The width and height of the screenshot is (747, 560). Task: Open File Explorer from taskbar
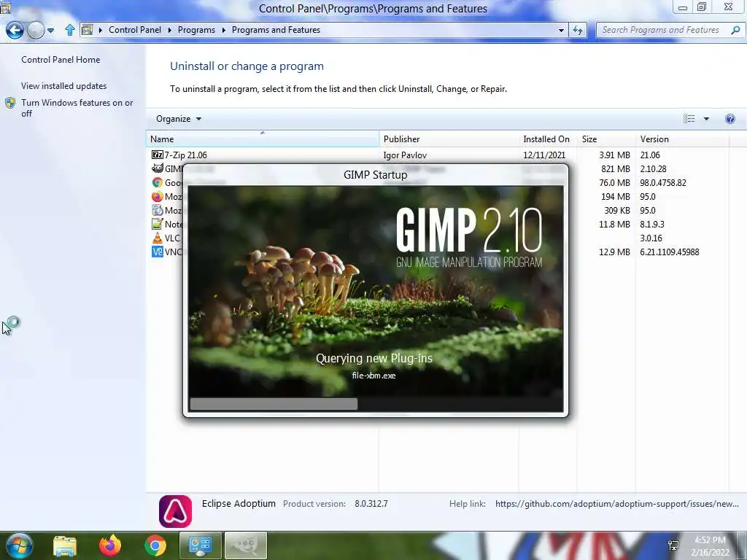point(65,545)
